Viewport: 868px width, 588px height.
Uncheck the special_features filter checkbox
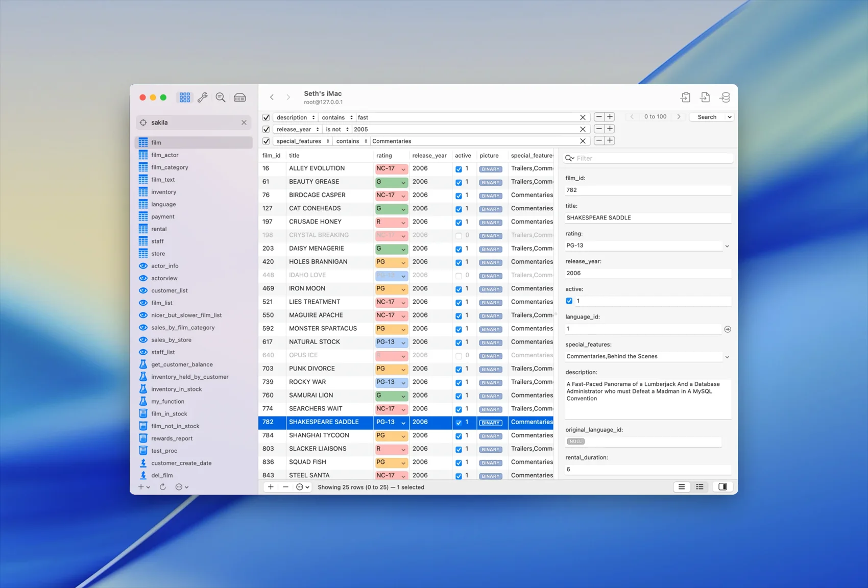266,141
